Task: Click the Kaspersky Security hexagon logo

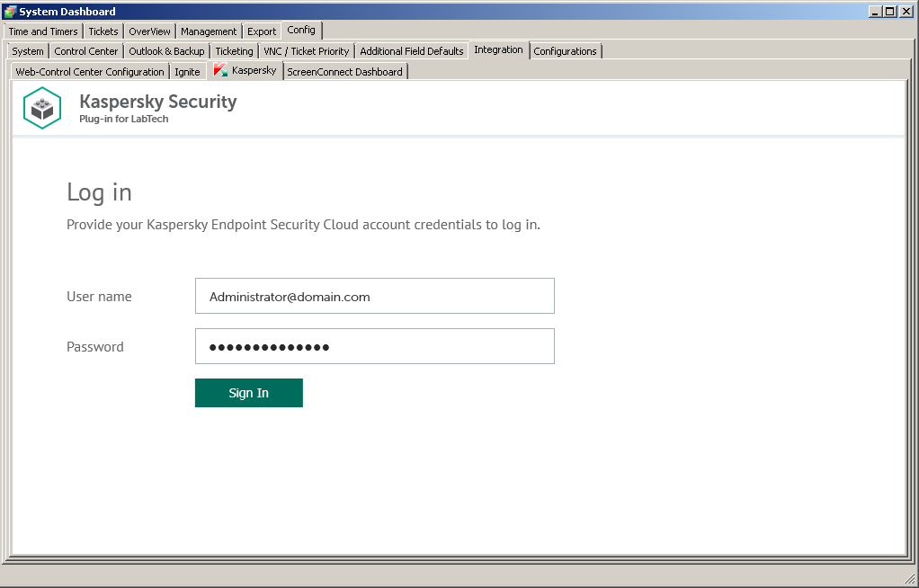Action: [x=41, y=107]
